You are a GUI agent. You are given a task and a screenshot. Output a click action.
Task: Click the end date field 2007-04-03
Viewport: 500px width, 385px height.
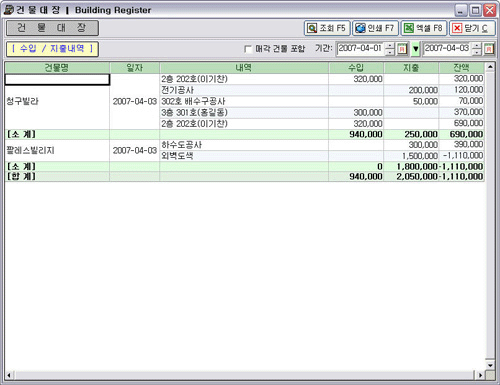[x=448, y=49]
